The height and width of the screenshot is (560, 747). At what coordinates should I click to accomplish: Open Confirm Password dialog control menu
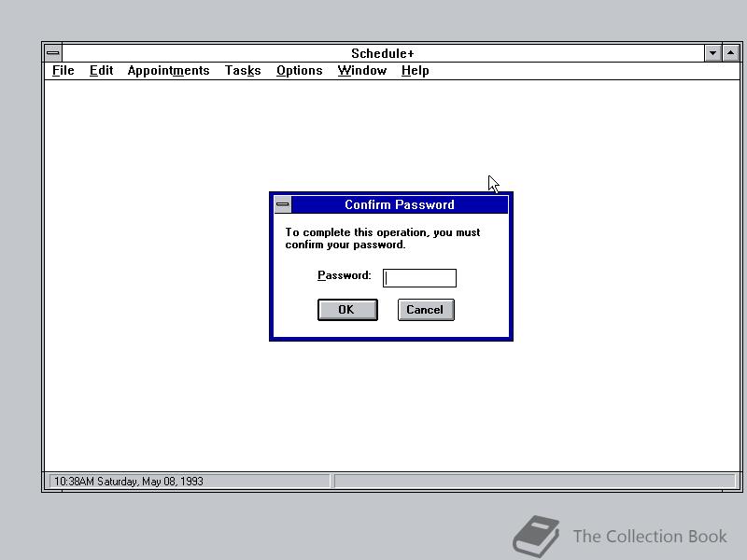[283, 204]
